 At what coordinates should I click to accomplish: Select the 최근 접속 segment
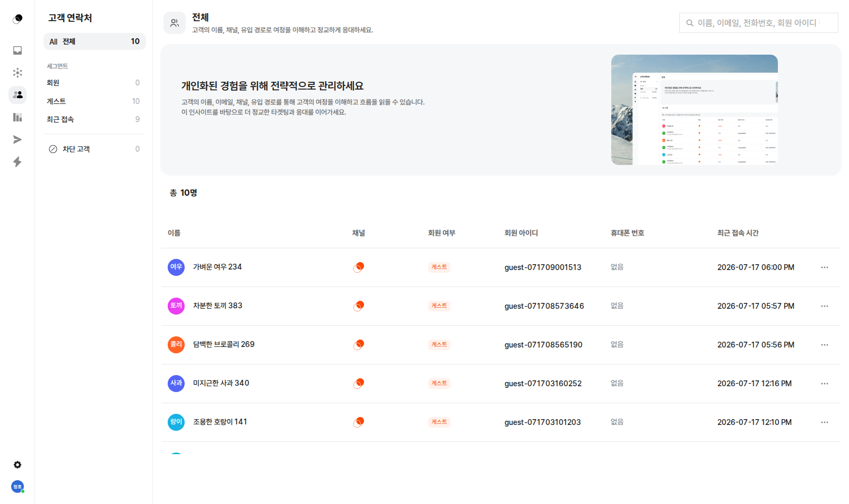click(93, 119)
